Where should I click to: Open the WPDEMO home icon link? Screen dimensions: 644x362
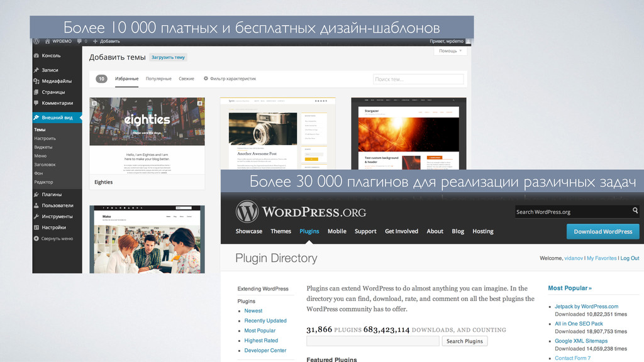click(47, 41)
